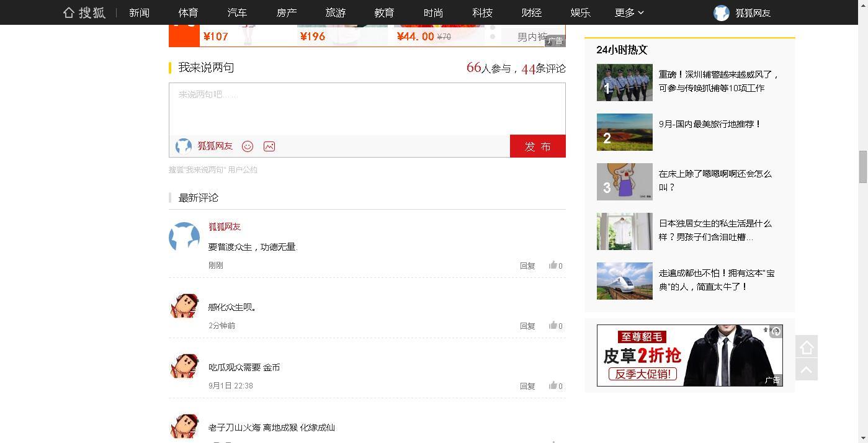The width and height of the screenshot is (868, 443).
Task: Open avatar of 吃瓜观众需要 金币 commenter
Action: tap(184, 367)
